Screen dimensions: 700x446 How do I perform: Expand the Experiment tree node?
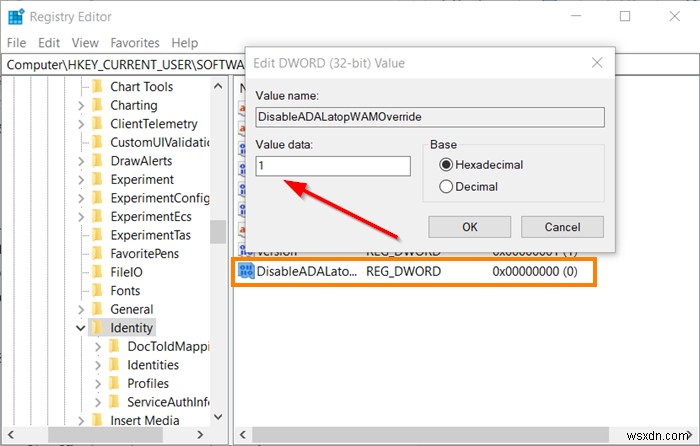tap(81, 179)
